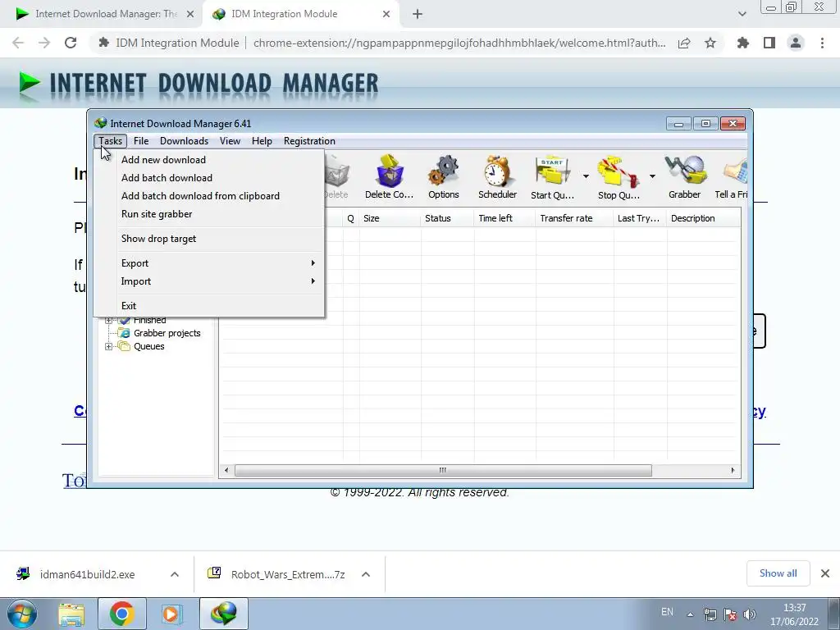Screen dimensions: 840x630
Task: Open idman641build2.exe download item
Action: (87, 574)
